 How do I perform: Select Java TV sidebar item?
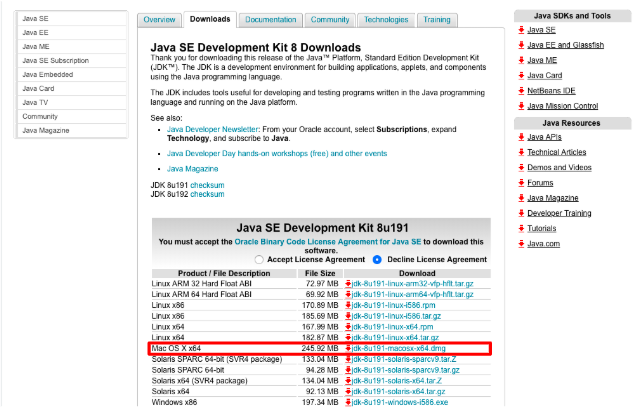(x=71, y=102)
